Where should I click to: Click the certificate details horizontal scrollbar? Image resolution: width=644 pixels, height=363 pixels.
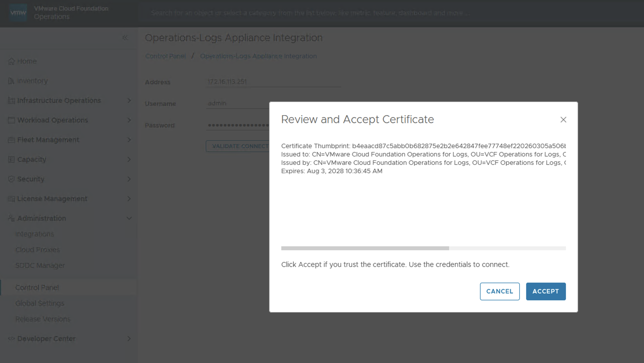(x=365, y=248)
